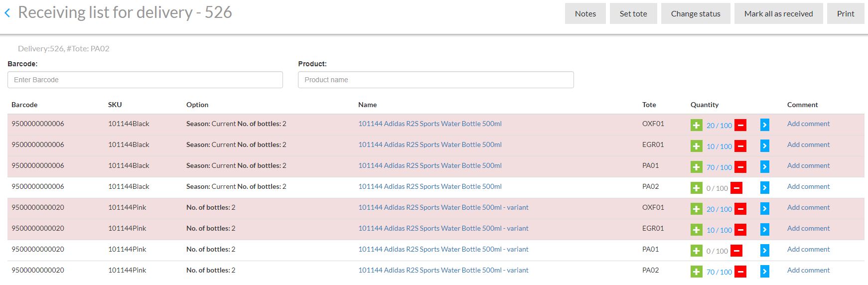This screenshot has height=285, width=868.
Task: Click the Set tote button
Action: 633,13
